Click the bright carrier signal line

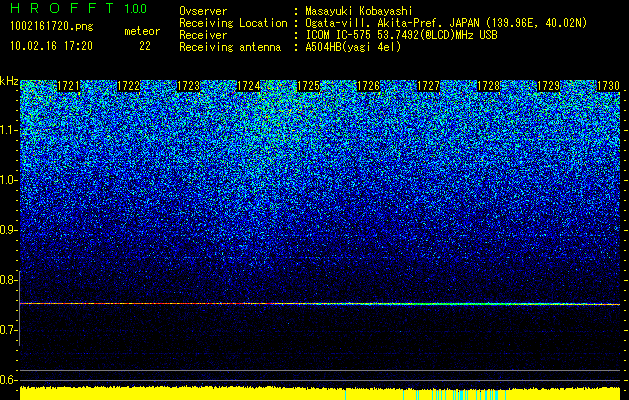pyautogui.click(x=320, y=304)
